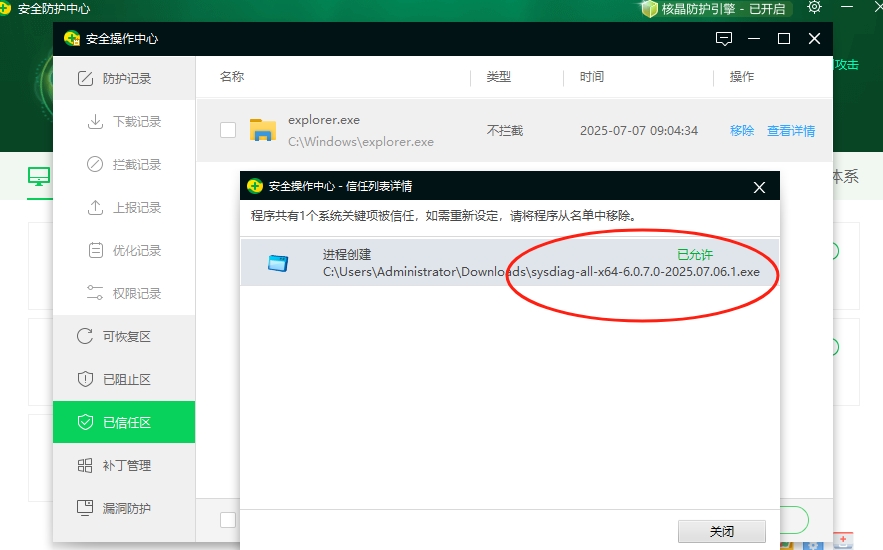Click 查看详情 link for explorer.exe
This screenshot has width=883, height=550.
pos(790,131)
